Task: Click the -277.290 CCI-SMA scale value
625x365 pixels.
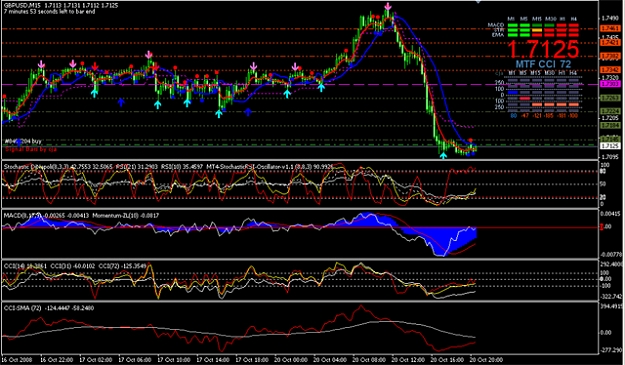Action: (611, 350)
